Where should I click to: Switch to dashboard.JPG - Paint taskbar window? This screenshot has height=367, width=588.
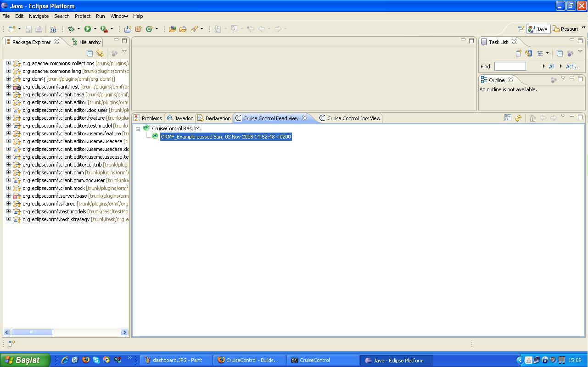(176, 360)
